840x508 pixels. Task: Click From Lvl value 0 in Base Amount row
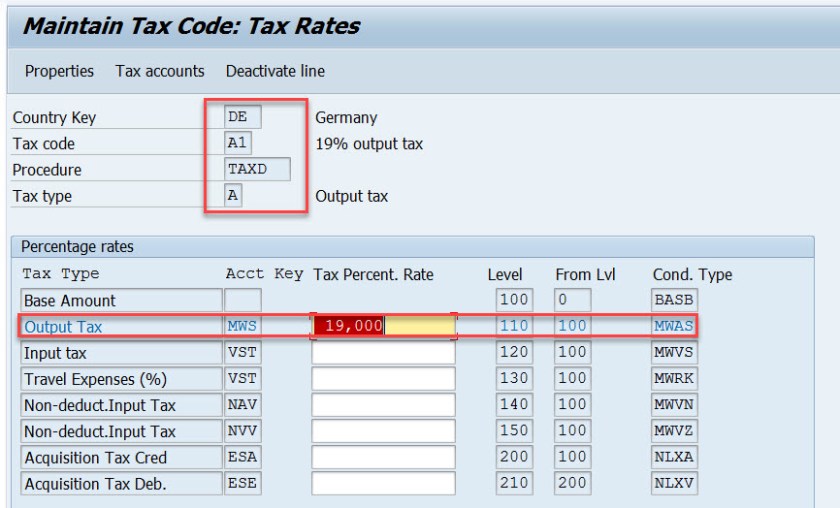point(573,300)
